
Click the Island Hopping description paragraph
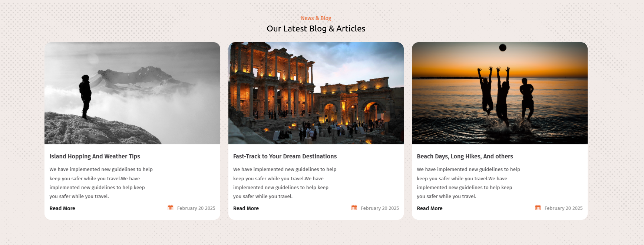(101, 183)
